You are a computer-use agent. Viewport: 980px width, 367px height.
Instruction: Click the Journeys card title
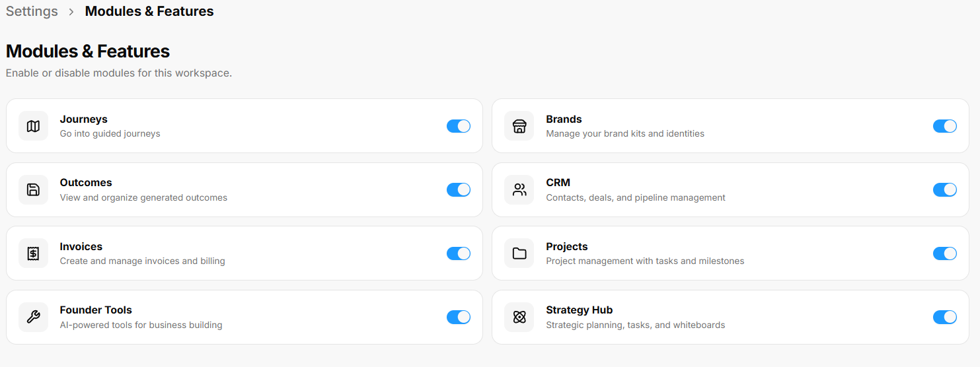pyautogui.click(x=84, y=119)
